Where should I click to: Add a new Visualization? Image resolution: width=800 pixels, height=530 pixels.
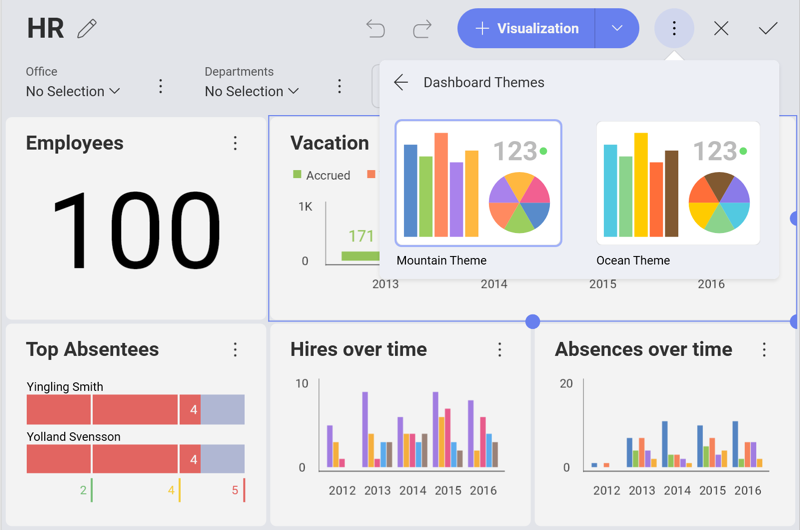(x=526, y=29)
